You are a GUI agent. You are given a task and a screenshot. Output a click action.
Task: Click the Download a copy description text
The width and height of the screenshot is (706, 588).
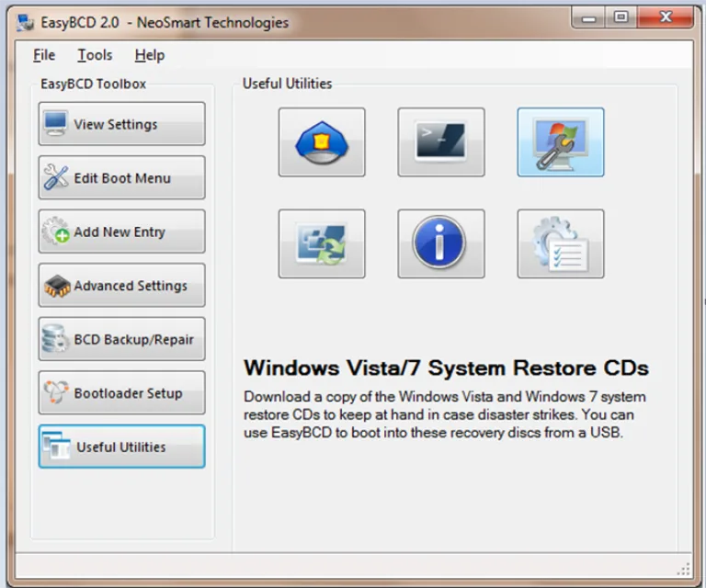[x=445, y=414]
